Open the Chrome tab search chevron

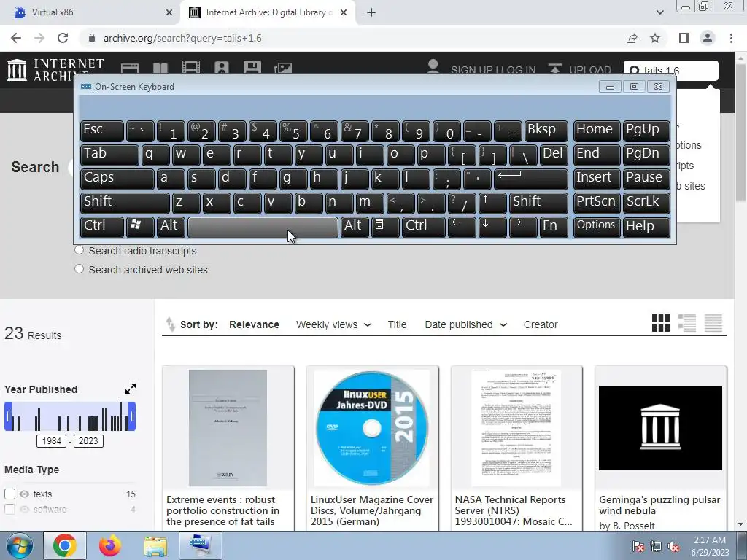659,12
